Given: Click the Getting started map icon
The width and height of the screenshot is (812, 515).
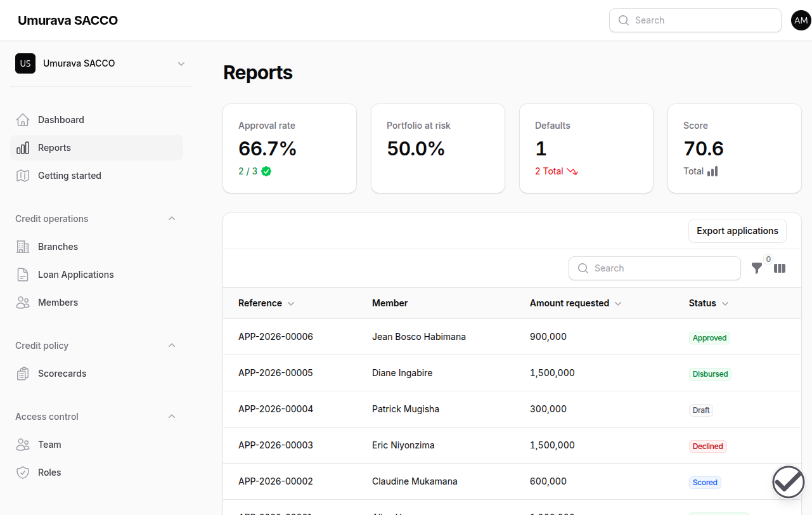Looking at the screenshot, I should [x=23, y=176].
